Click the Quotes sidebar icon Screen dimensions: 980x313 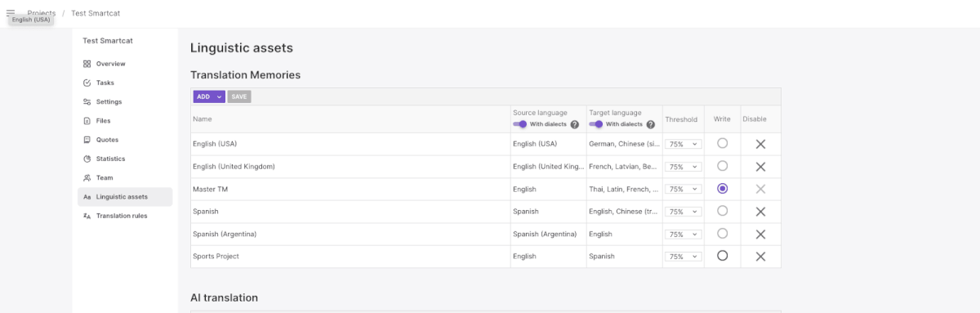click(x=87, y=140)
